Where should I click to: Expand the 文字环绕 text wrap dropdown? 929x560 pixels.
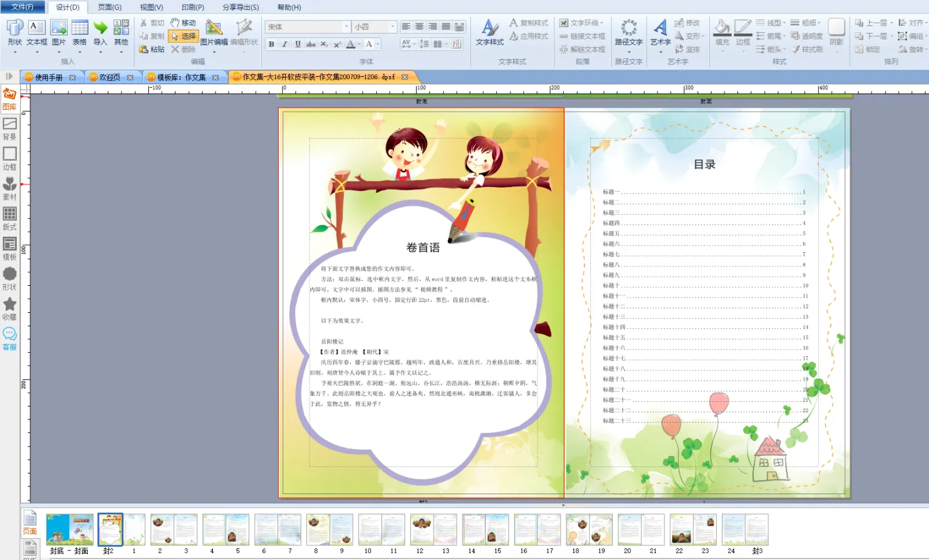click(603, 23)
